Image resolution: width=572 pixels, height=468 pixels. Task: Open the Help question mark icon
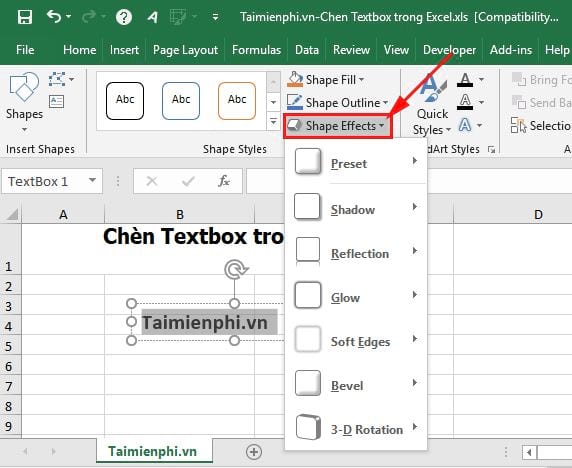[x=124, y=17]
